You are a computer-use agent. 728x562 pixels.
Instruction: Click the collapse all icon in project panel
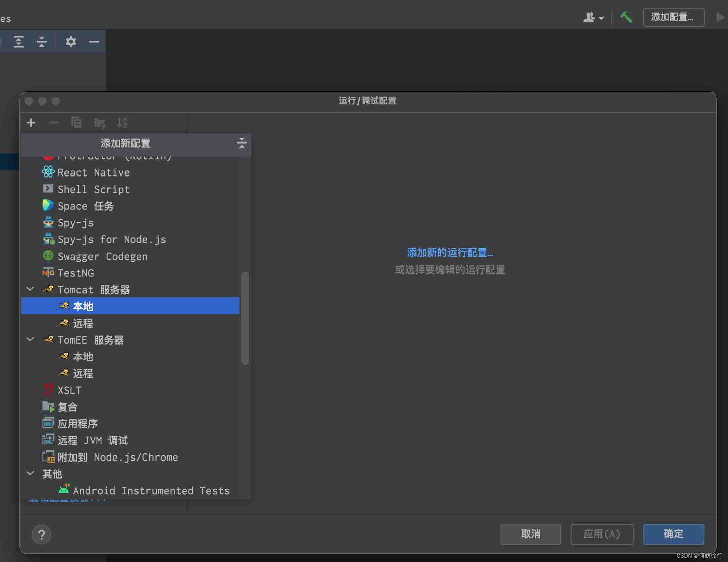tap(41, 41)
